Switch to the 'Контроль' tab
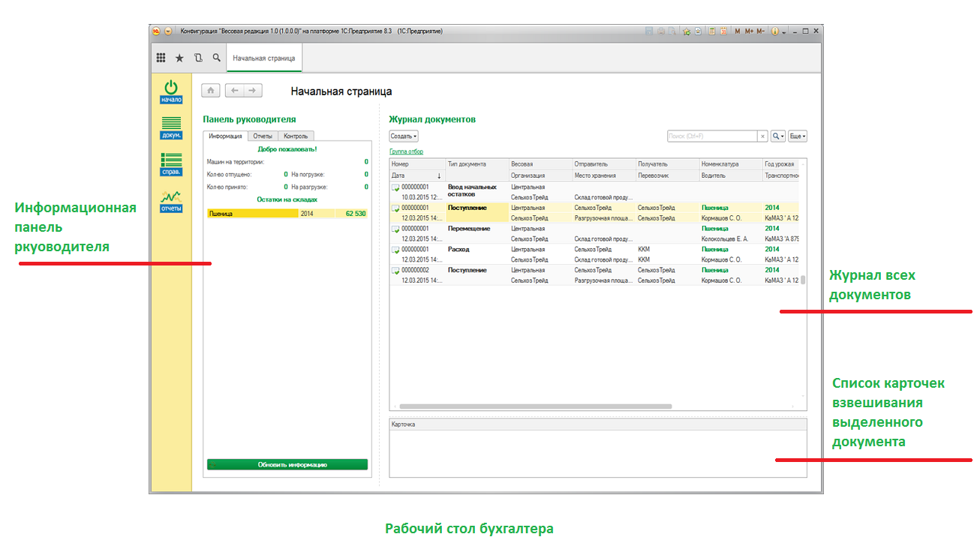980x549 pixels. click(x=296, y=136)
